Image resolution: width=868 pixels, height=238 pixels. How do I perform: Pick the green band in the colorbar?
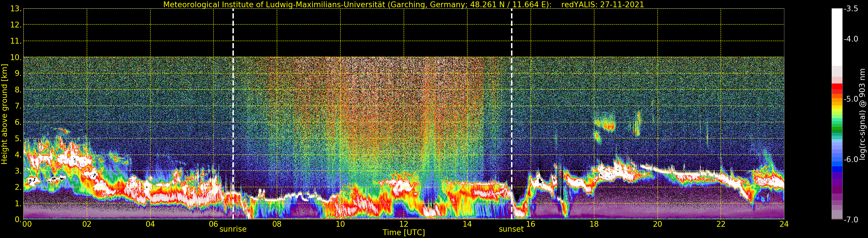pyautogui.click(x=837, y=128)
